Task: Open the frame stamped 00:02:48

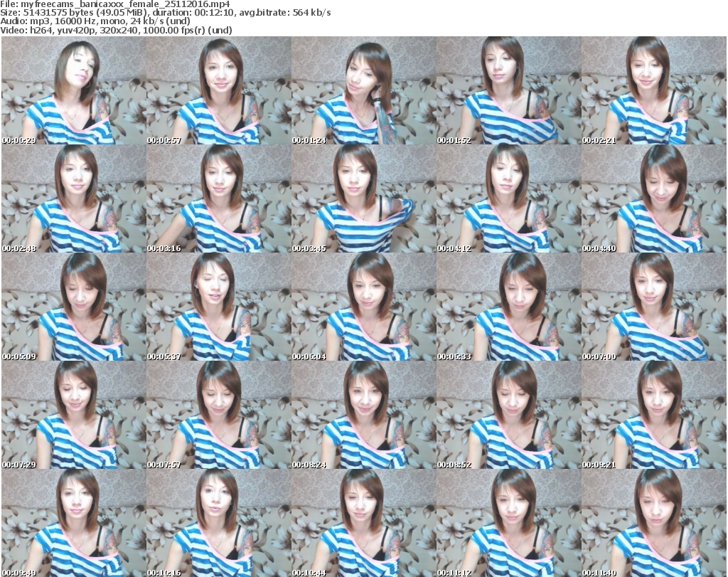Action: tap(74, 198)
